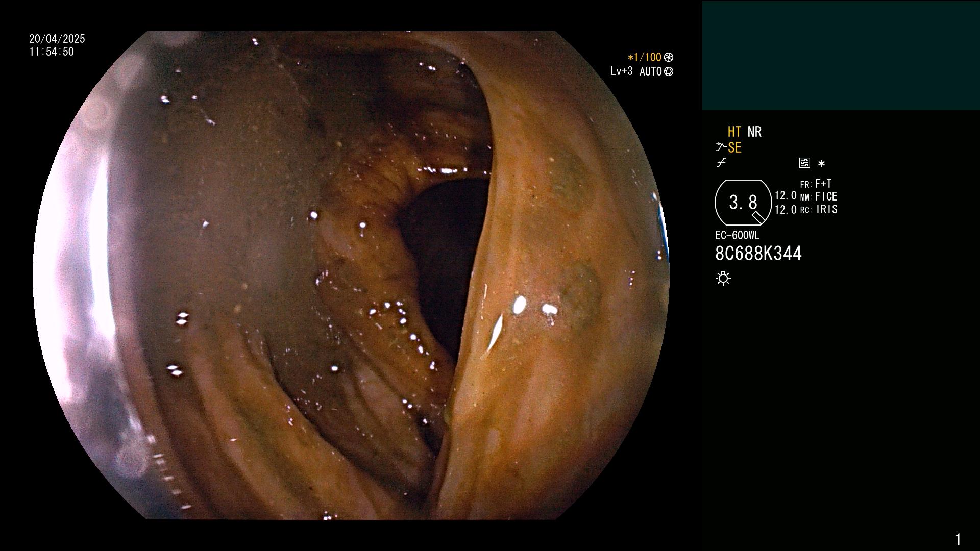Click the FR: F+T setting
Screen dimensions: 980x551
coord(816,184)
